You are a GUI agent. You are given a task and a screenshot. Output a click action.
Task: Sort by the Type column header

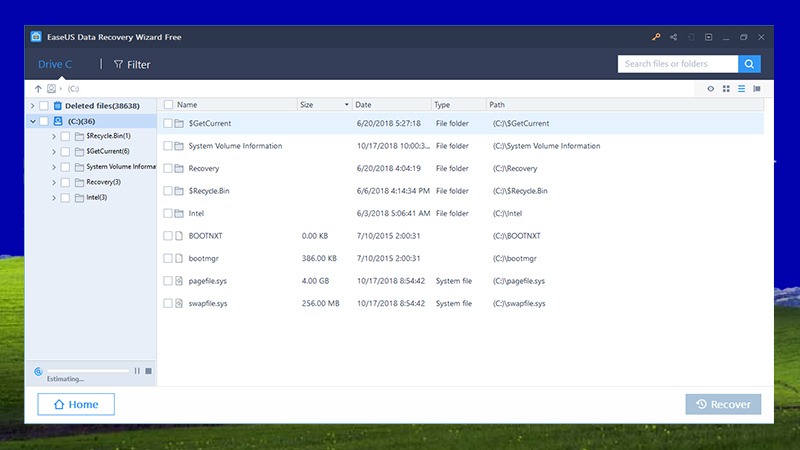coord(442,105)
